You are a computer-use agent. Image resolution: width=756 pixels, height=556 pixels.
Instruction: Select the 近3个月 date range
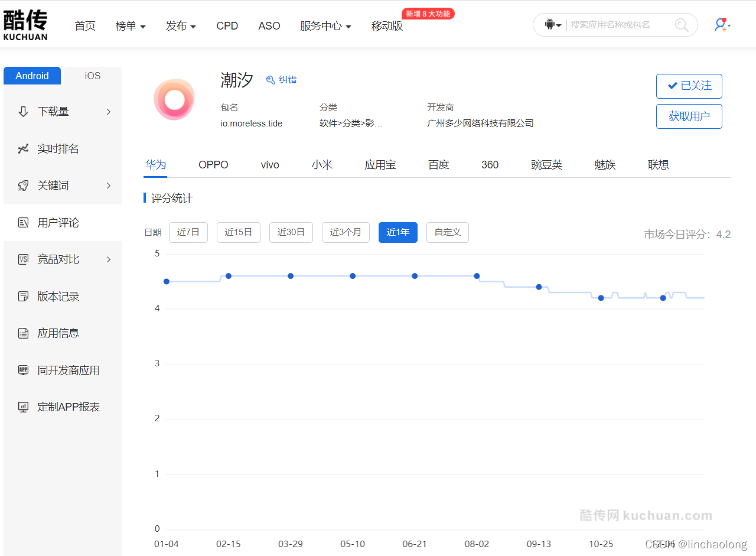click(x=346, y=232)
